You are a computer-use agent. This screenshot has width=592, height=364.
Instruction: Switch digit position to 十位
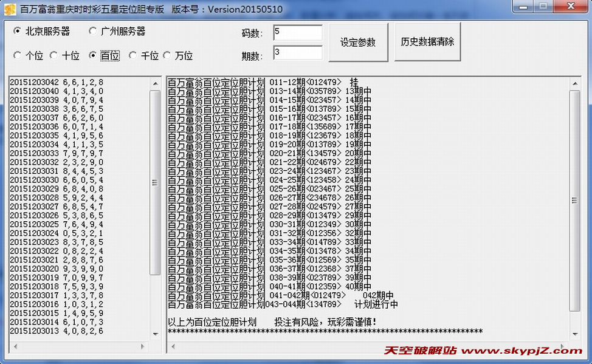55,55
